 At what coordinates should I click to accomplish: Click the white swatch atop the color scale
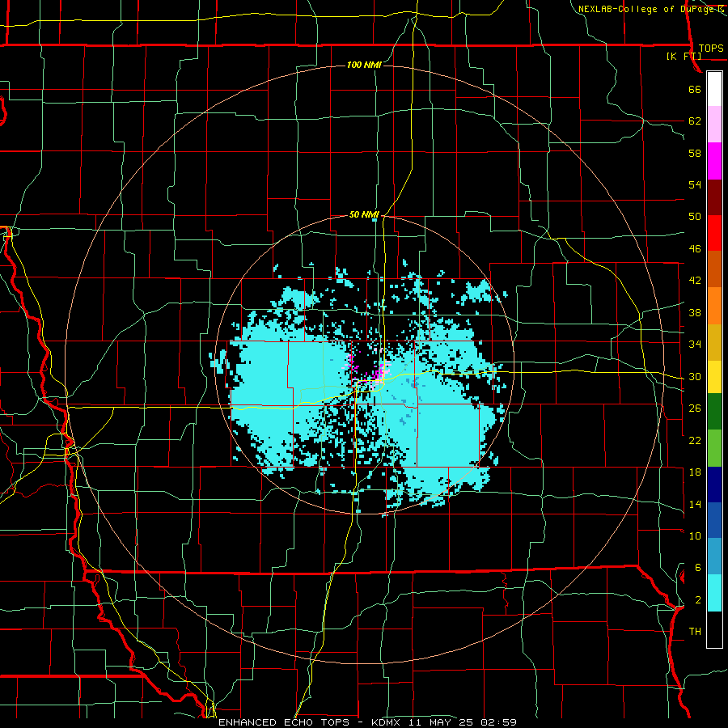point(714,89)
